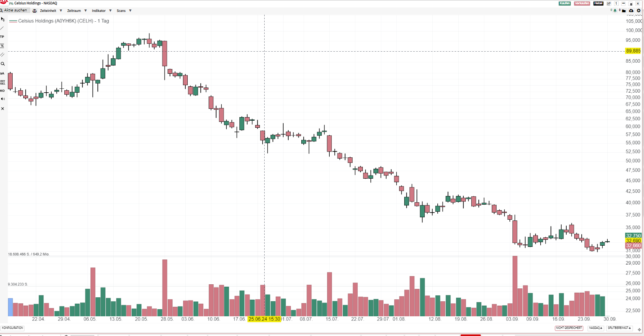Open the green alarm bell notifications
This screenshot has height=336, width=644.
tap(615, 11)
